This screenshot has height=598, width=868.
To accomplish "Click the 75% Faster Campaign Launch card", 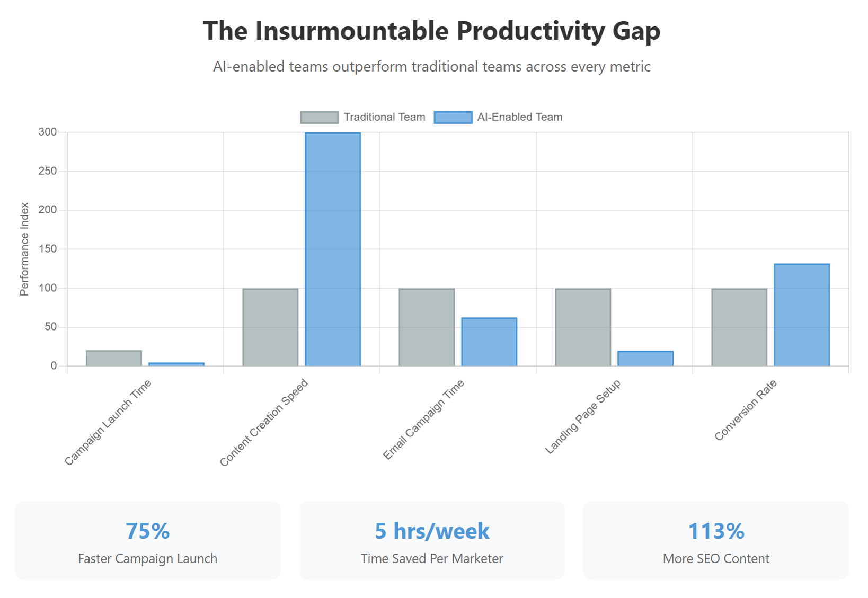I will (147, 540).
